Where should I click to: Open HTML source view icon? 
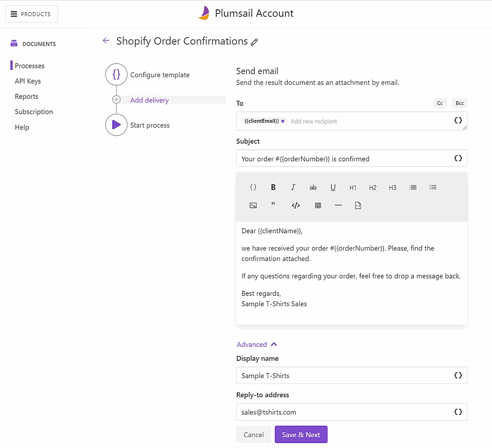coord(358,205)
